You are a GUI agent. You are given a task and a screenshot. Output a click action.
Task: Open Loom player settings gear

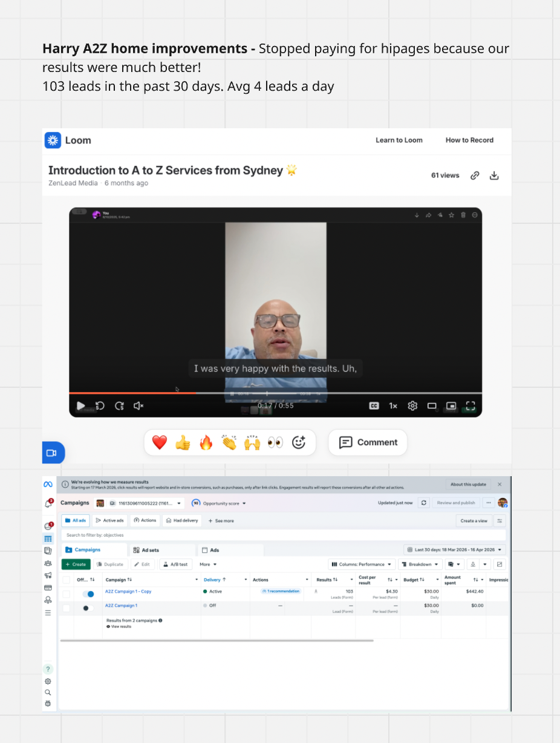pyautogui.click(x=412, y=406)
